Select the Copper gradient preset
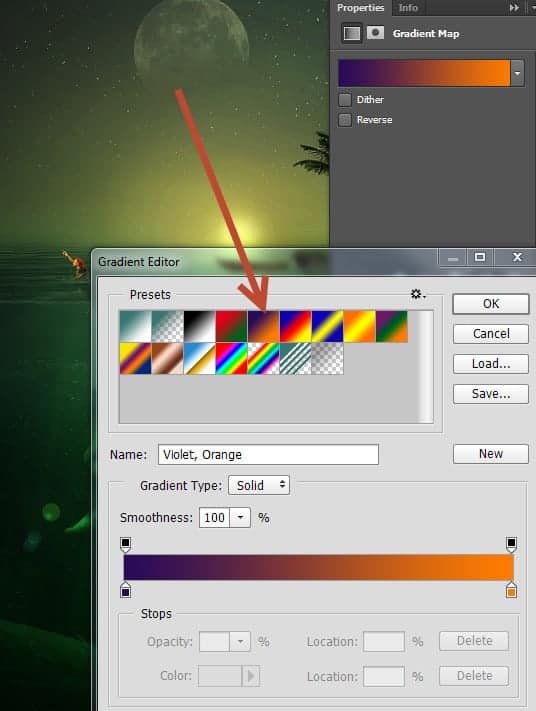 pos(167,359)
